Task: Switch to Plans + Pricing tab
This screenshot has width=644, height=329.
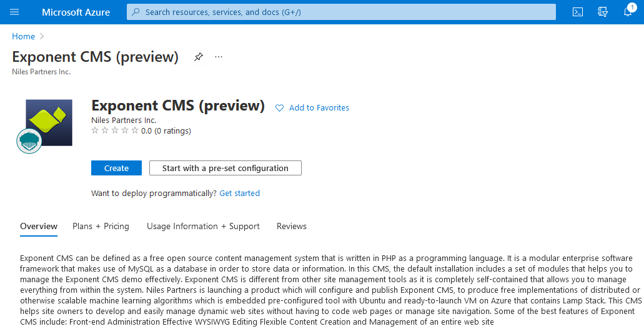Action: point(101,226)
